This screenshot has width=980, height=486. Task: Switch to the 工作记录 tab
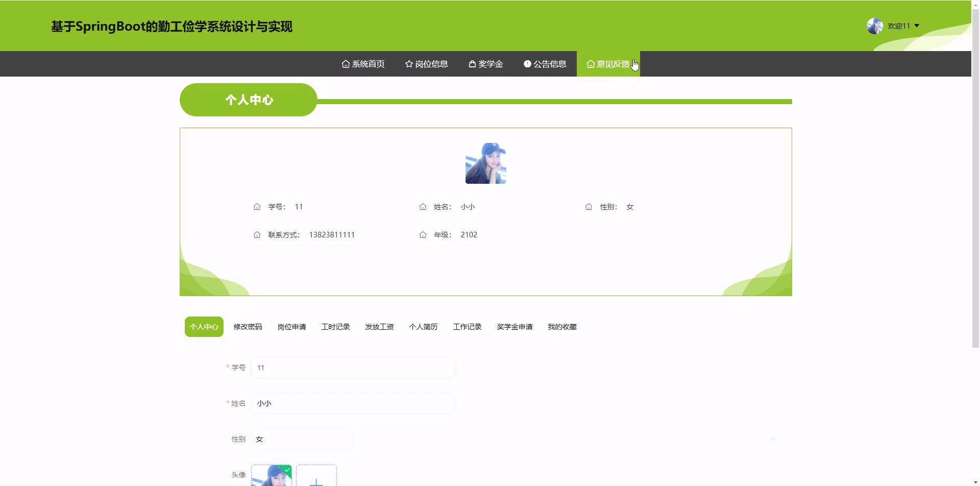[468, 327]
